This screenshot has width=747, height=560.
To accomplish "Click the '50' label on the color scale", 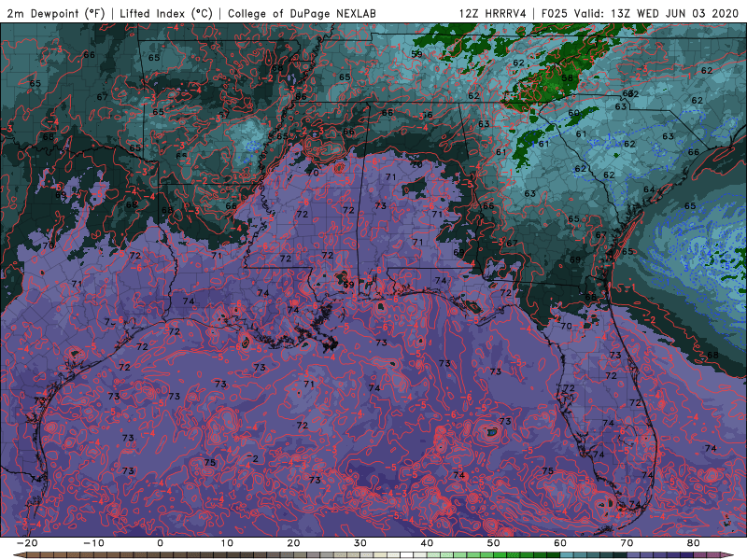I will pos(494,543).
